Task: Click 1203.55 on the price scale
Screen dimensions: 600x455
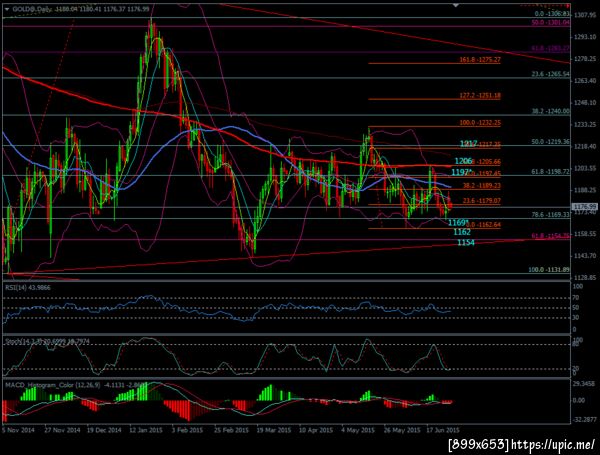Action: click(584, 168)
